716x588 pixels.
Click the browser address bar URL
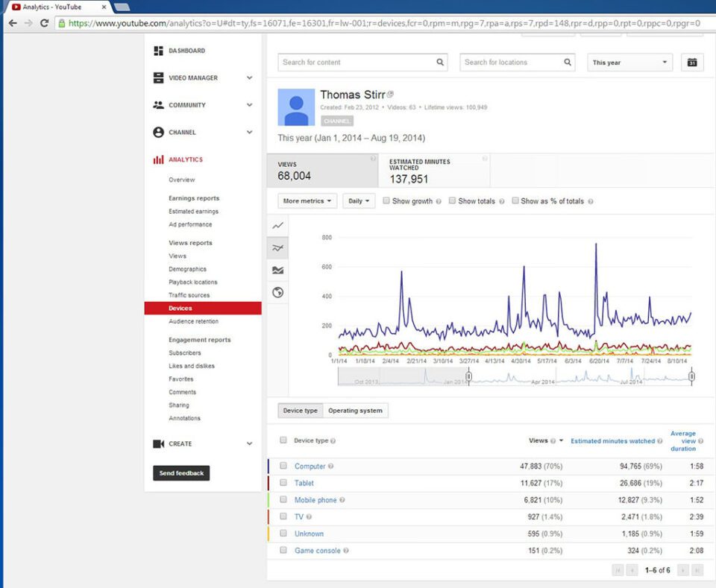tap(383, 23)
